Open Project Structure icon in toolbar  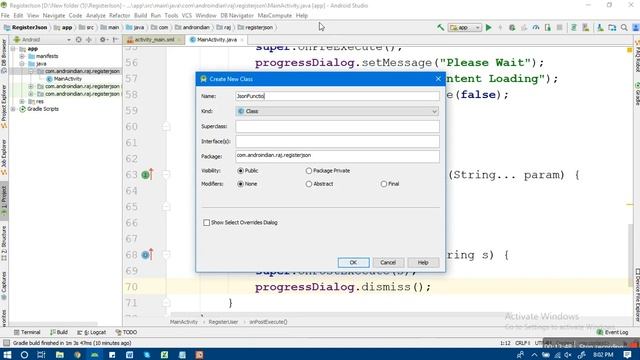(612, 27)
